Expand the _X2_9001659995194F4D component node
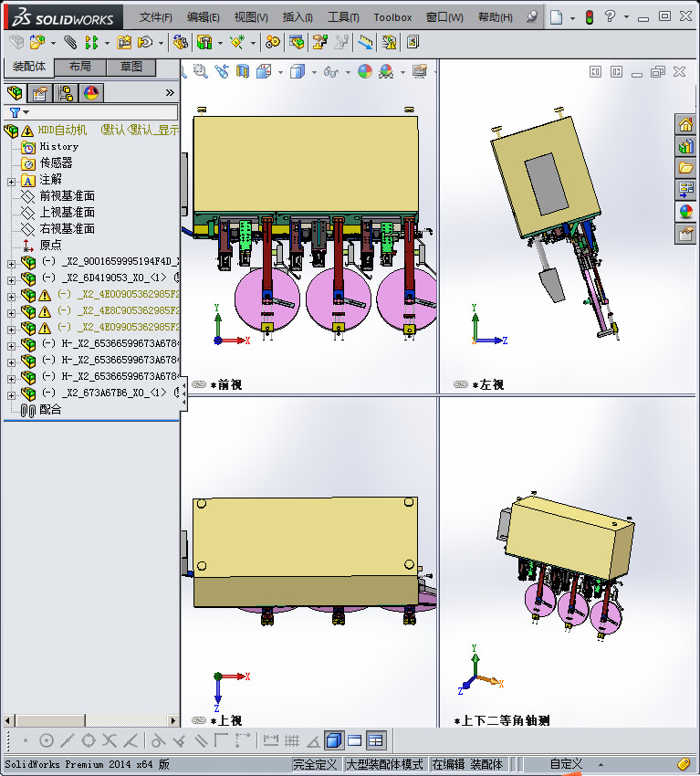700x776 pixels. point(11,264)
